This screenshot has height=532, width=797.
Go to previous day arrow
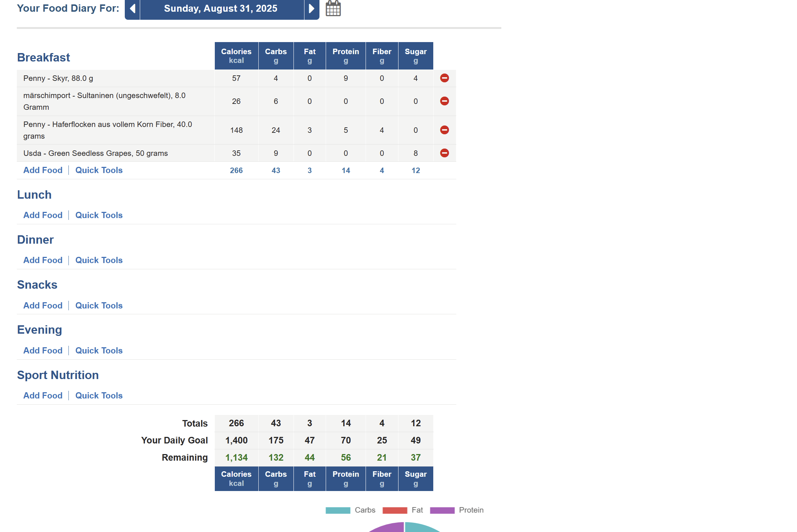pos(132,9)
